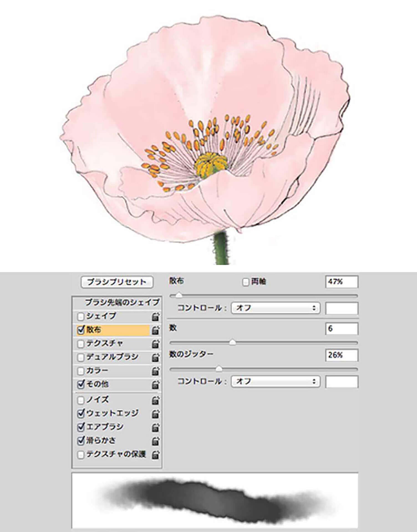
Task: Toggle the lock icon beside ノイズ
Action: [156, 400]
